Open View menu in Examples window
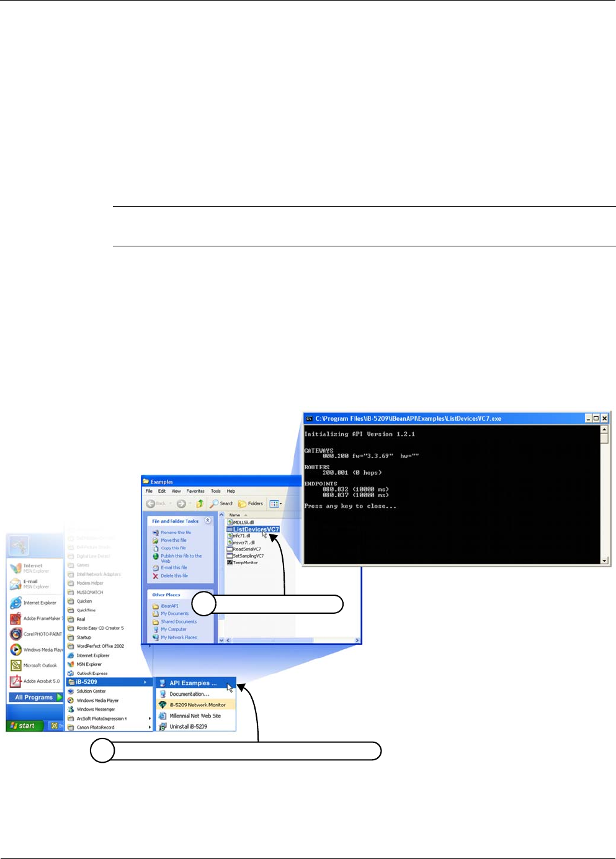The height and width of the screenshot is (859, 616). [176, 491]
